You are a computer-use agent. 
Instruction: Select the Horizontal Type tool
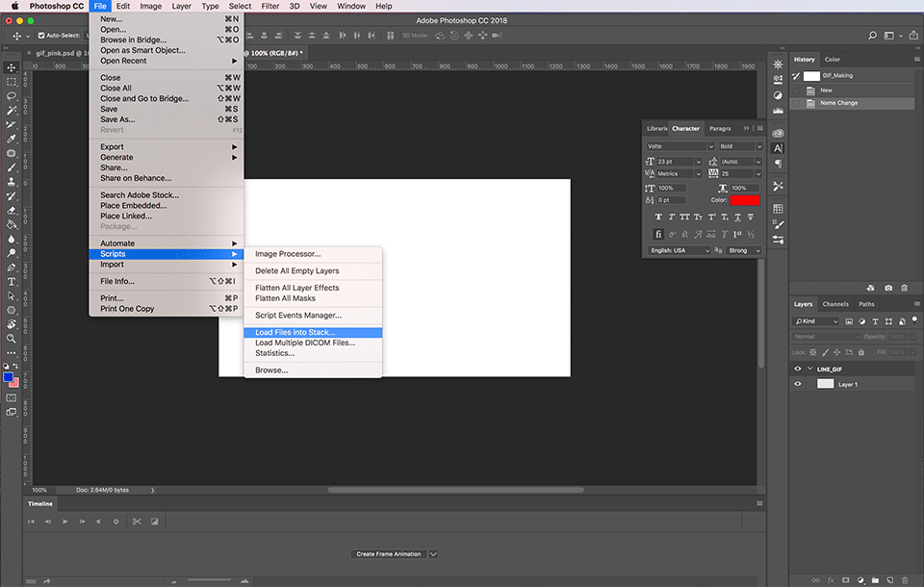12,282
